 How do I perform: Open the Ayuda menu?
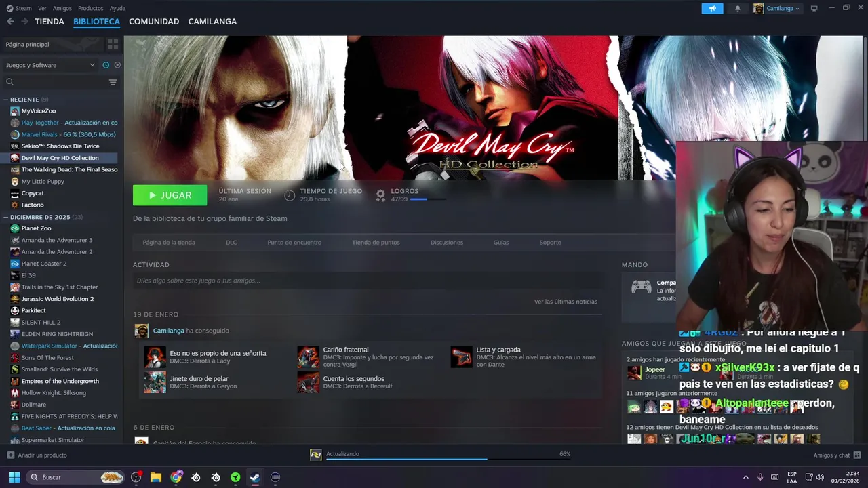pyautogui.click(x=117, y=8)
